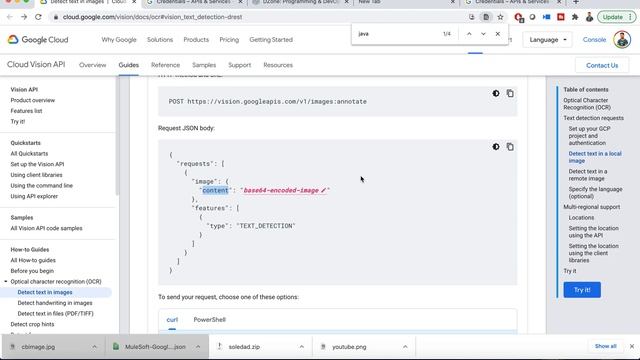
Task: Open All Quickstarts link
Action: pos(29,153)
